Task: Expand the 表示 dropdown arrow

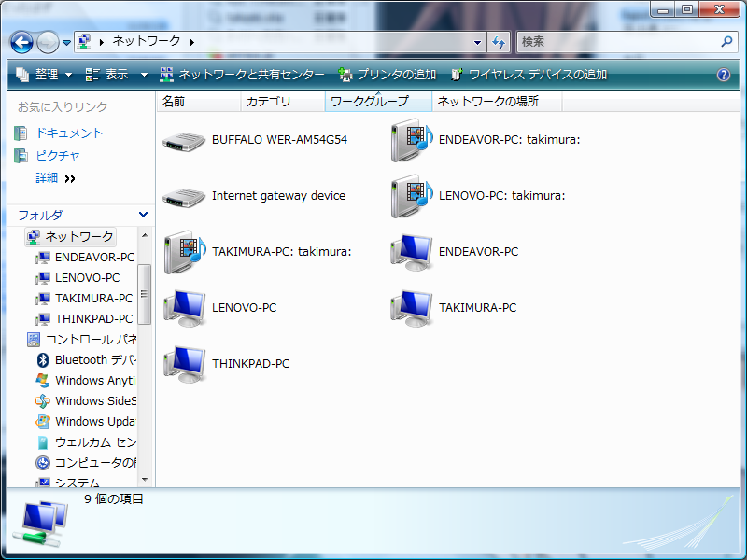Action: pos(144,75)
